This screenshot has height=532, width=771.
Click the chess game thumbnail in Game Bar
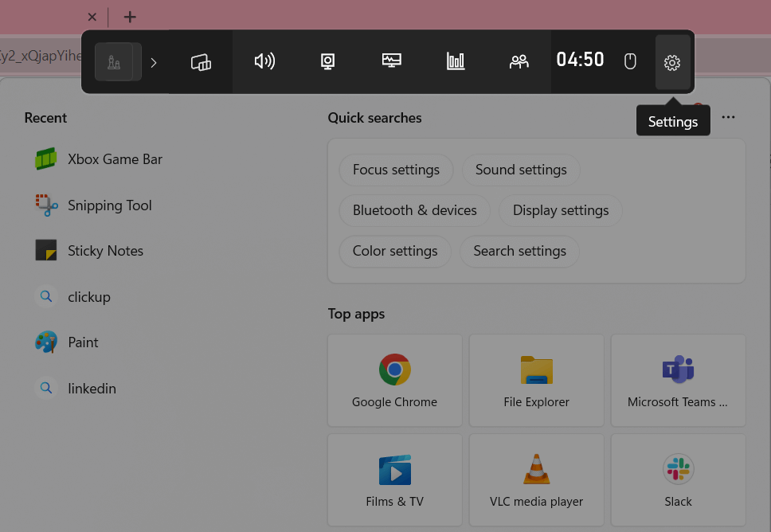(x=118, y=62)
